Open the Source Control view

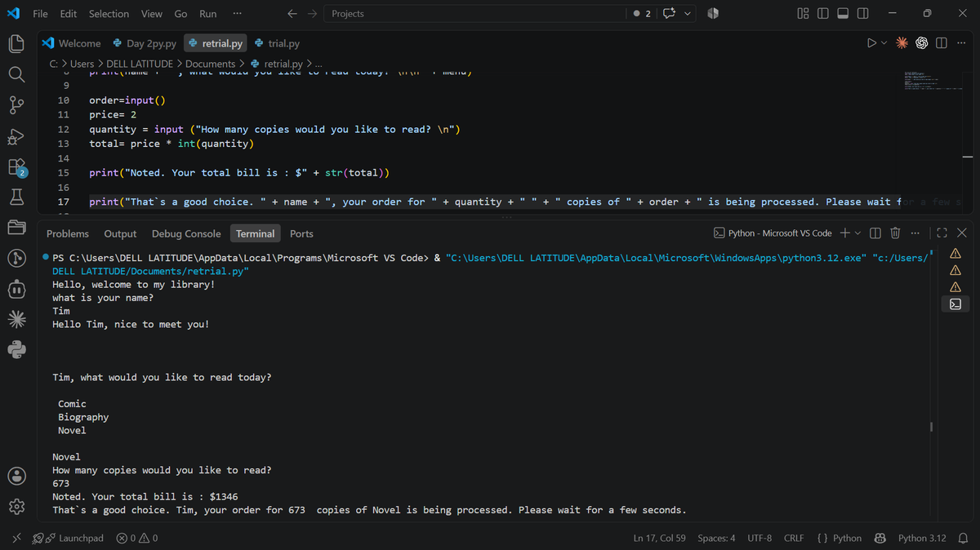click(16, 105)
